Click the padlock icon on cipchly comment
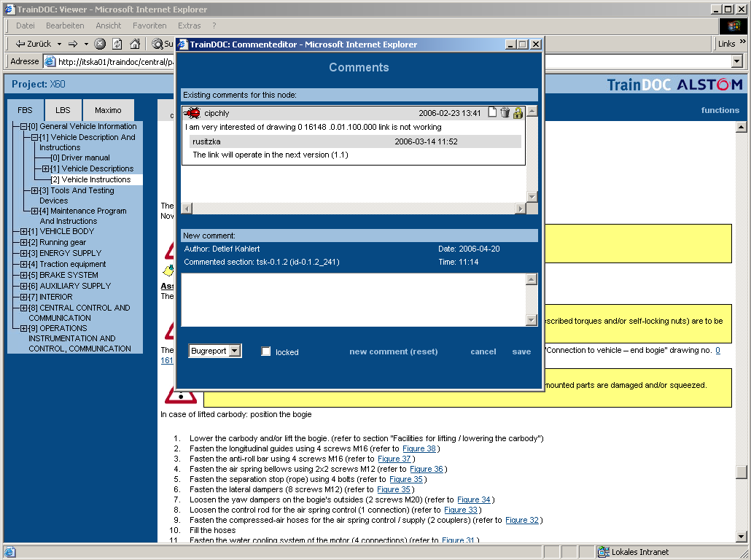751x560 pixels. point(518,112)
